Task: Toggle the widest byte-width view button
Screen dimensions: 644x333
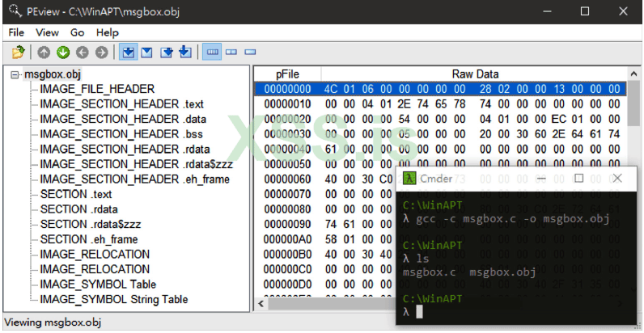Action: 213,53
